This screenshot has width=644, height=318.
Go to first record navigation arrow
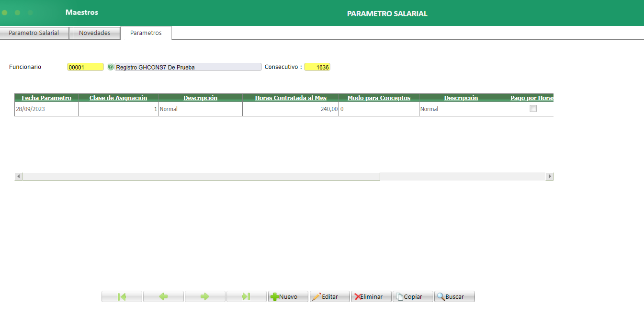(122, 296)
